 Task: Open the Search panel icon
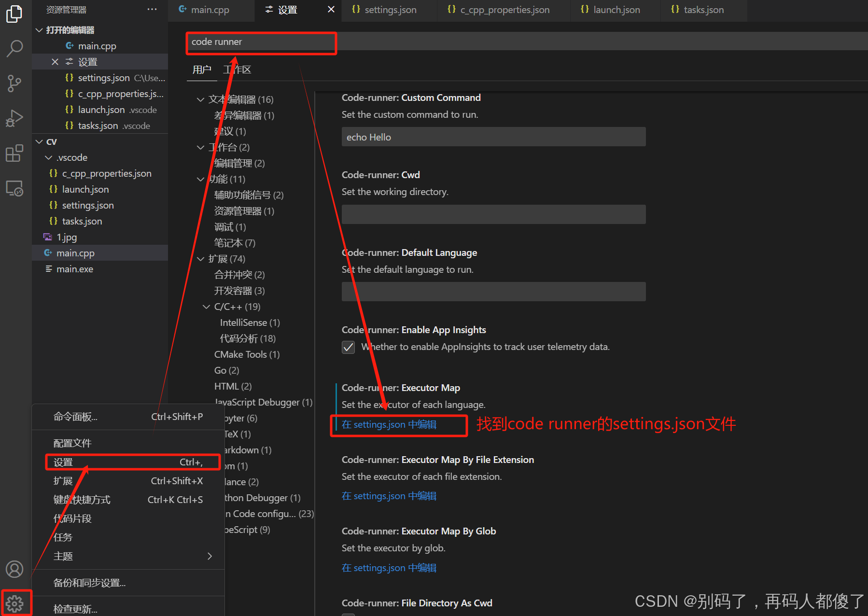15,48
